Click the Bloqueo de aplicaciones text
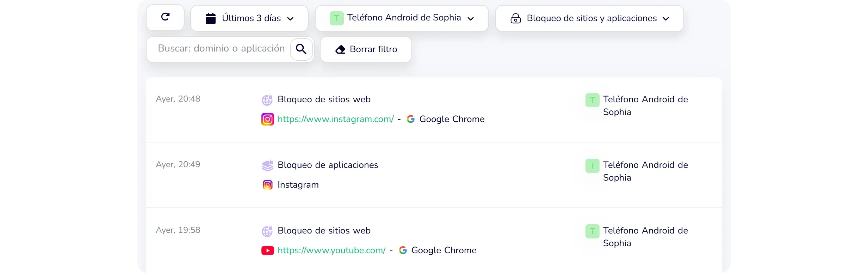 pos(328,165)
